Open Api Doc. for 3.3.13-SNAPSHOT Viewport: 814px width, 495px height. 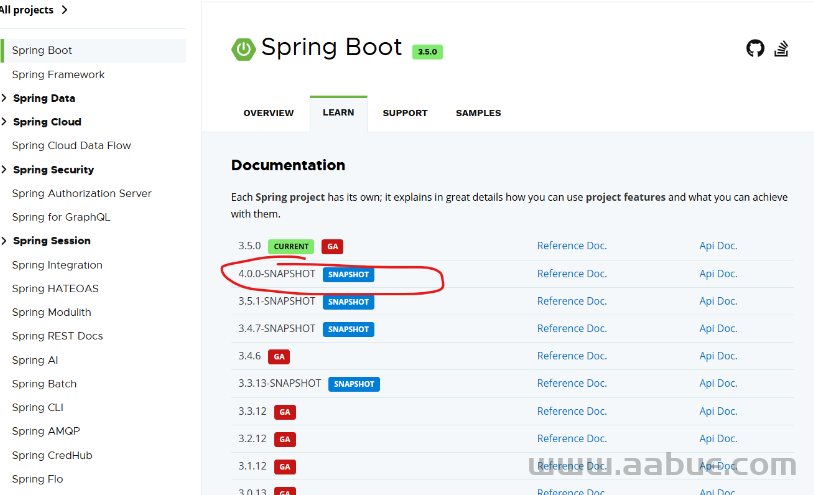pyautogui.click(x=718, y=383)
